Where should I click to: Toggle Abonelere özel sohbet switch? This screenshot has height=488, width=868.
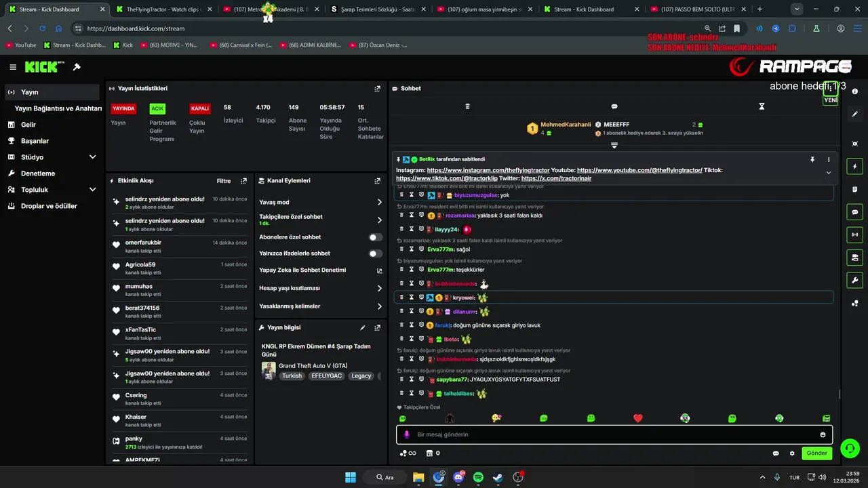point(375,237)
